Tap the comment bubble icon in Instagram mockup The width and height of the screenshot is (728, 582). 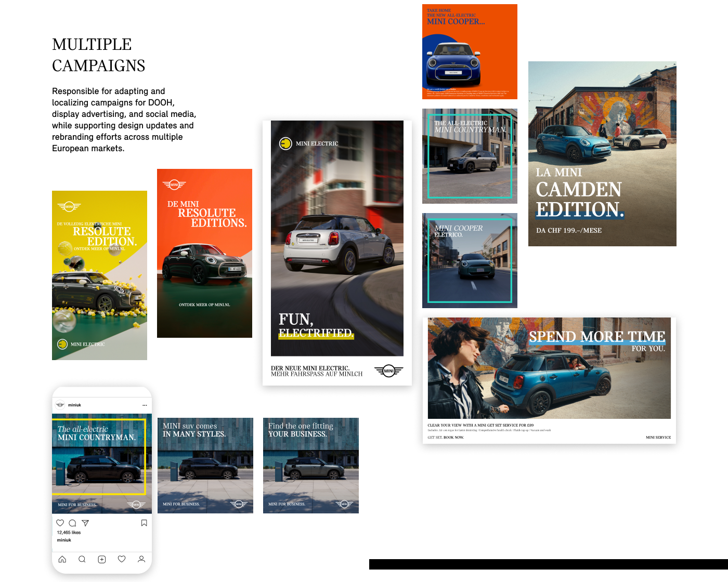click(x=73, y=523)
